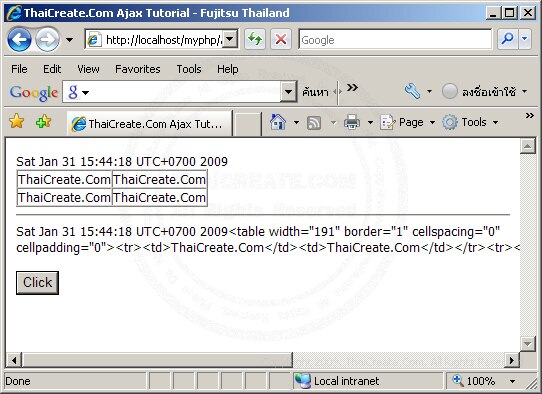Click the RSS feeds icon
Screen dimensions: 542x394
coord(314,123)
